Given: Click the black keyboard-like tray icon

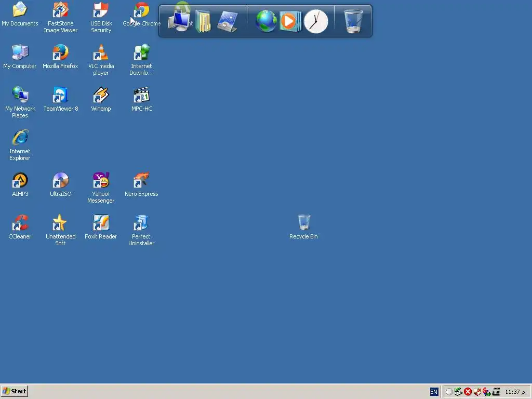Looking at the screenshot, I should (496, 392).
